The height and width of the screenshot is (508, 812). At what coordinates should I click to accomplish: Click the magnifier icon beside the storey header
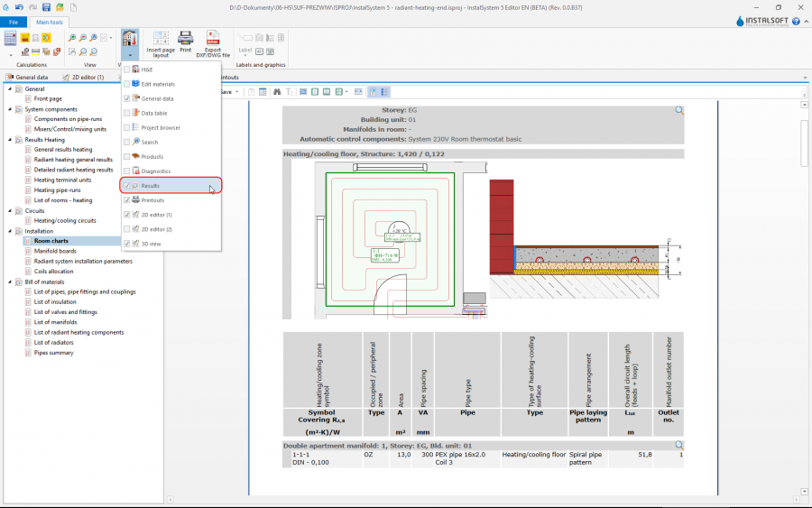pyautogui.click(x=678, y=110)
